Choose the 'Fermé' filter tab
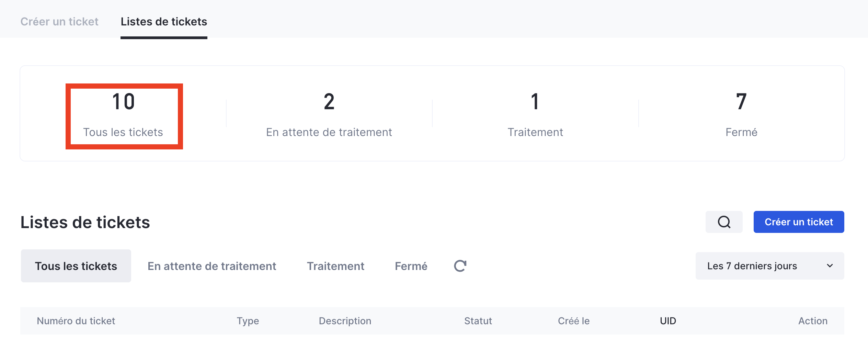Screen dimensions: 868x338 [411, 266]
